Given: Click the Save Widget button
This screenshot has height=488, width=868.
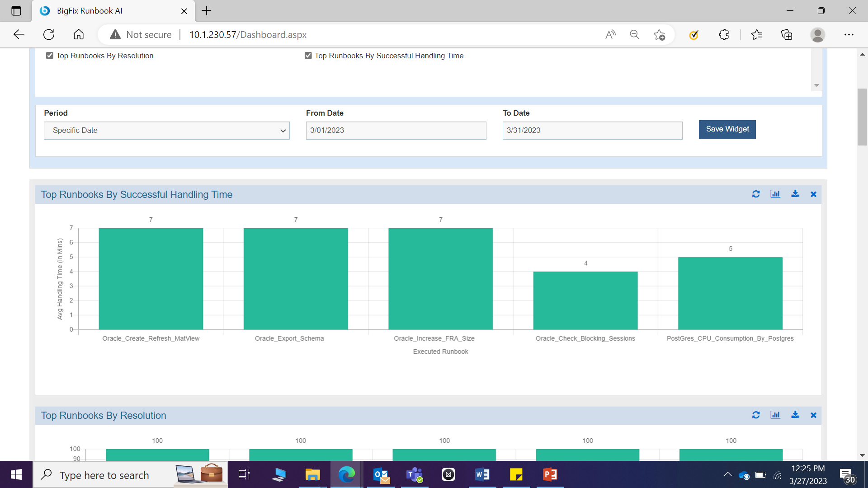Looking at the screenshot, I should click(727, 129).
